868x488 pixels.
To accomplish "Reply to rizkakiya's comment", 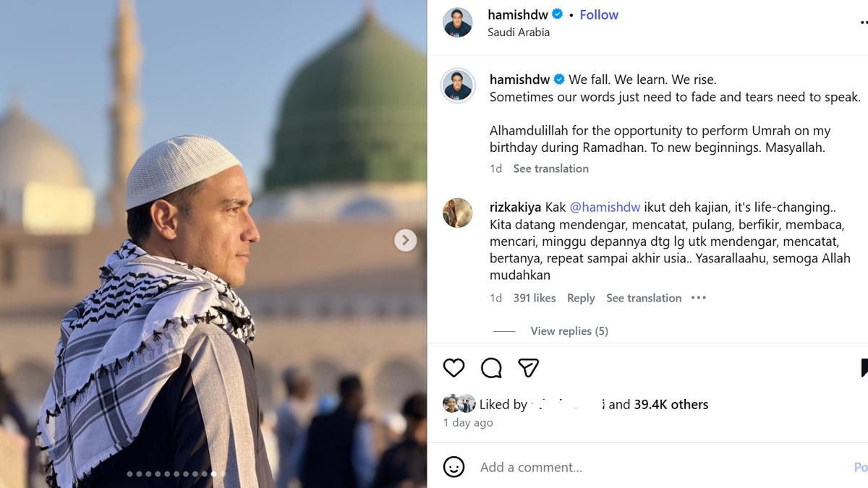I will pyautogui.click(x=581, y=298).
